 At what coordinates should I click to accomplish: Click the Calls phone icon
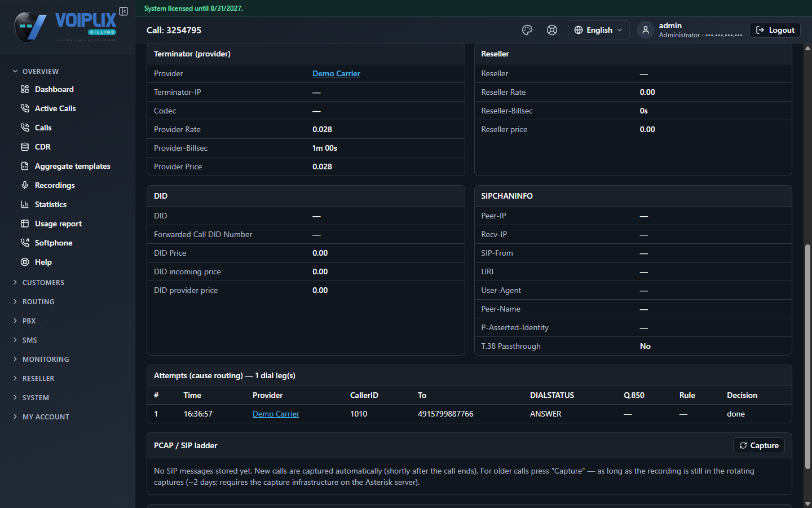25,128
